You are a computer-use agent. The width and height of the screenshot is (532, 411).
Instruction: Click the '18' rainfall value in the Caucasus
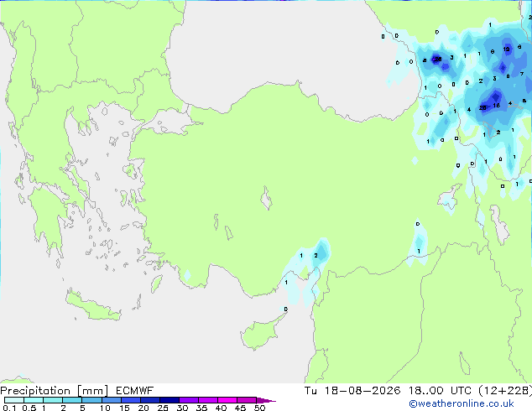pos(497,105)
